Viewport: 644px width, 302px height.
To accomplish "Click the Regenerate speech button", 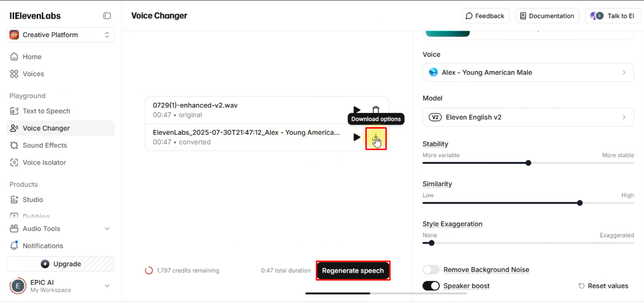I will click(x=353, y=271).
